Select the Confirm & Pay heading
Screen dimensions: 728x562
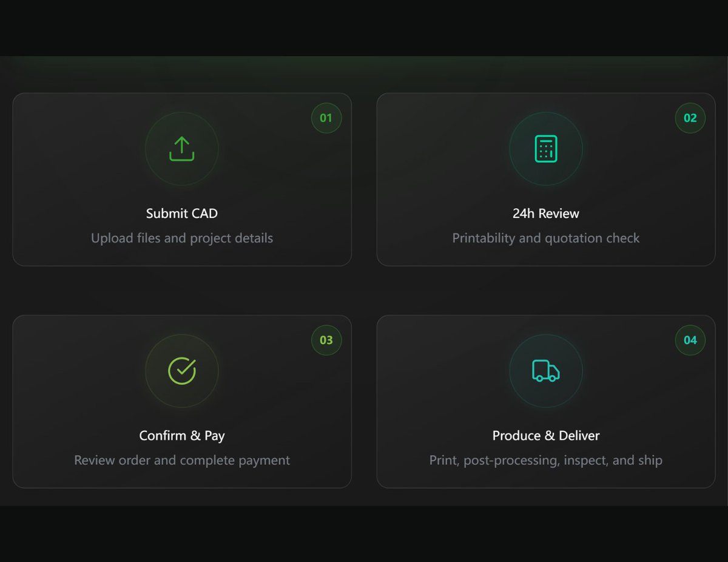coord(182,436)
